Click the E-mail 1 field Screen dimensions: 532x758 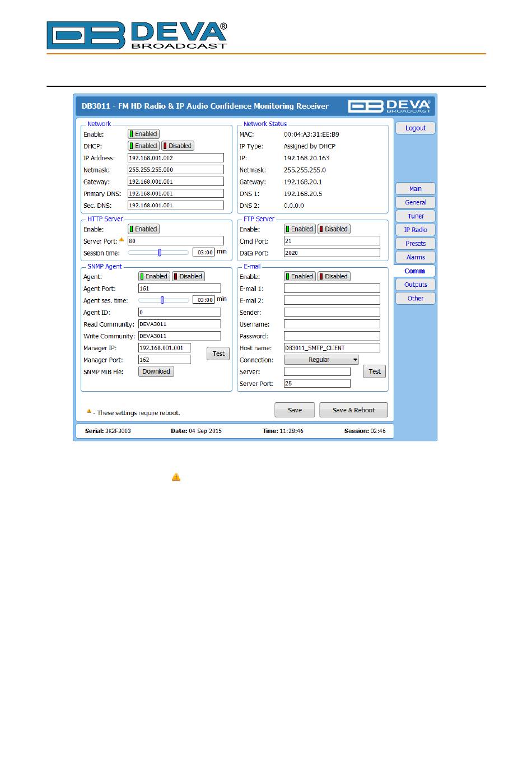point(332,289)
